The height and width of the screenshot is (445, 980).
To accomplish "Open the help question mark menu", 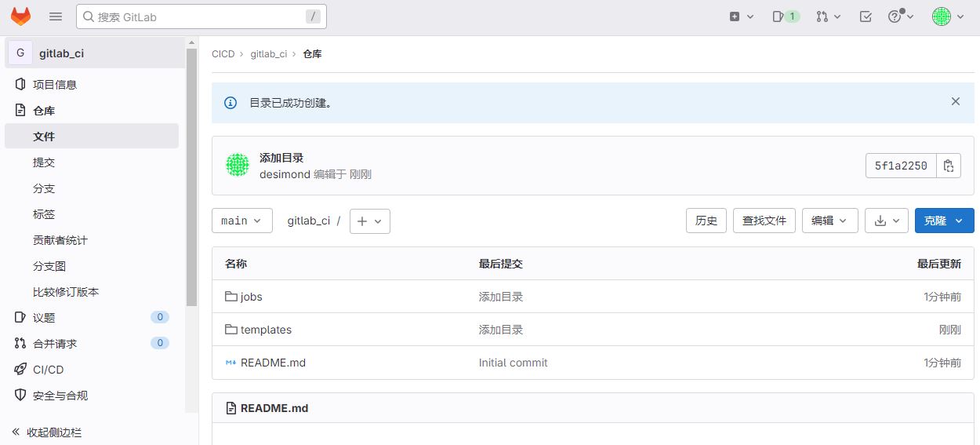I will (900, 16).
